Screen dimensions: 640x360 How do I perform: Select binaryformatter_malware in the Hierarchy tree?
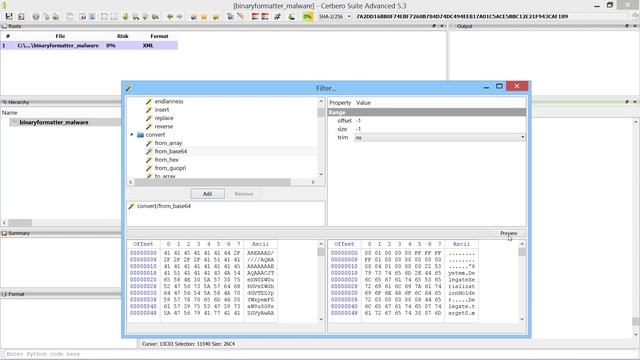point(54,122)
